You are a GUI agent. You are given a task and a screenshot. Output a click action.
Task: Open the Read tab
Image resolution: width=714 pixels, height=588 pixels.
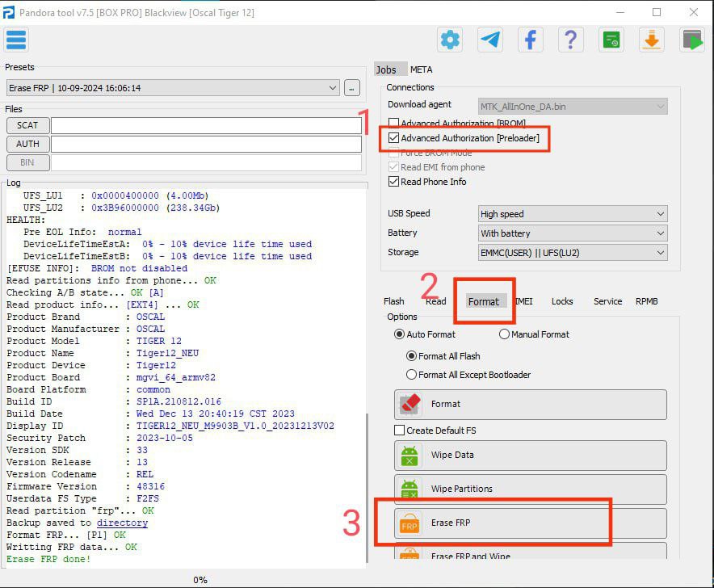[x=436, y=301]
